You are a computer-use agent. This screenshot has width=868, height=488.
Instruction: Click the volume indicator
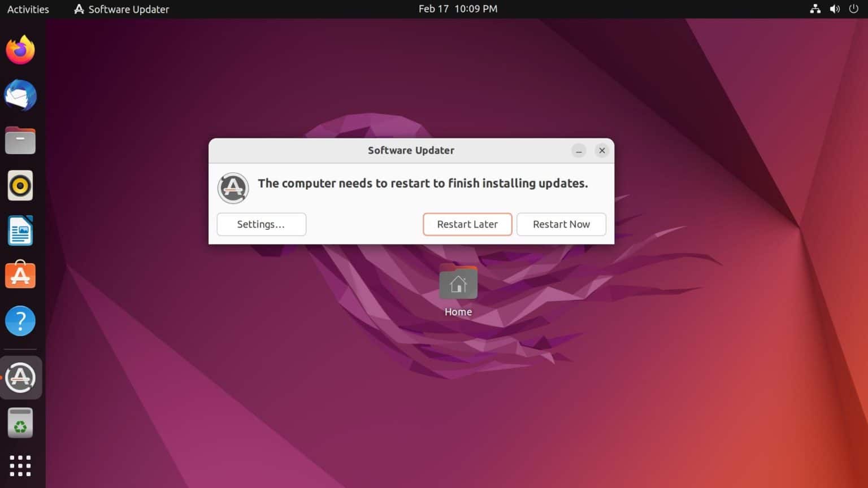click(x=835, y=9)
